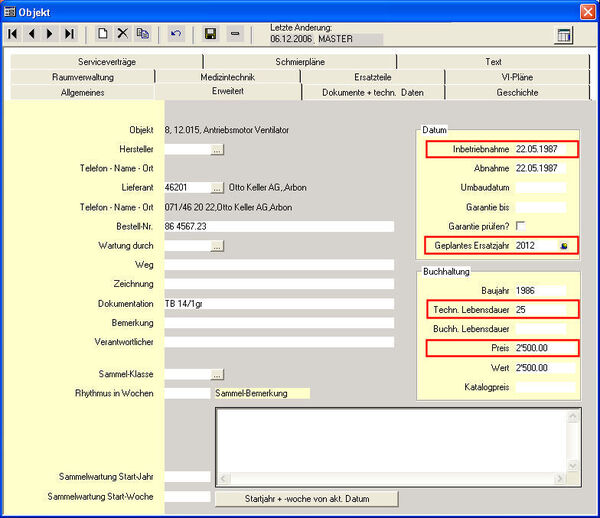
Task: Save the record with disk icon
Action: [210, 34]
